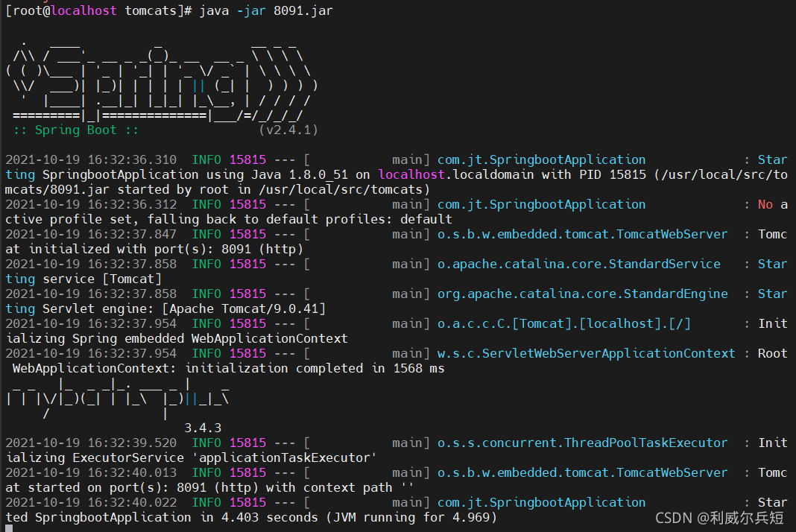Click '(JVM running for 4.969)' text
The image size is (796, 532).
(411, 517)
